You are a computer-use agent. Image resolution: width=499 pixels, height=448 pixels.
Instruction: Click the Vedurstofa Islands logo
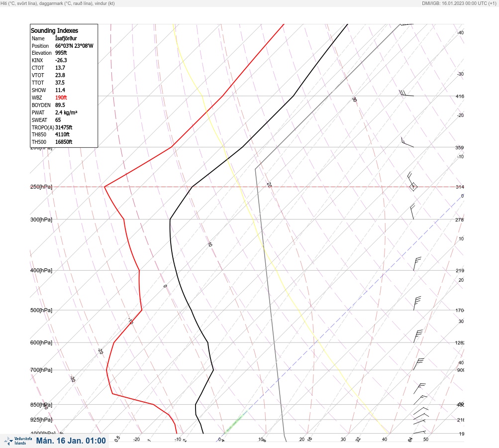point(18,441)
